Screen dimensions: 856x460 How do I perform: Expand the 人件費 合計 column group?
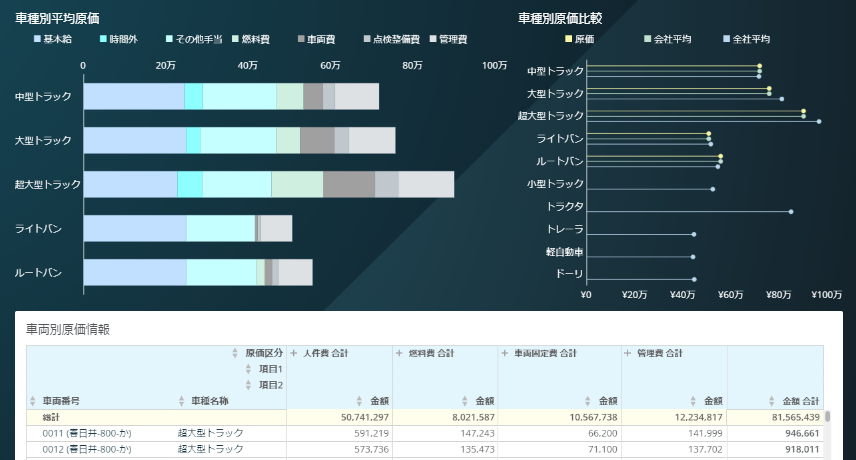click(294, 354)
